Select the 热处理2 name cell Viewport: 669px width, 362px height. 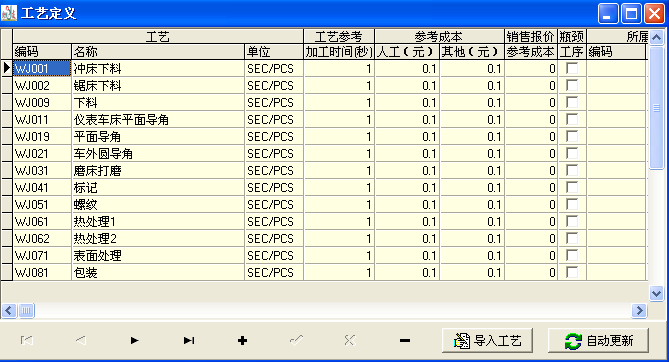[x=158, y=238]
